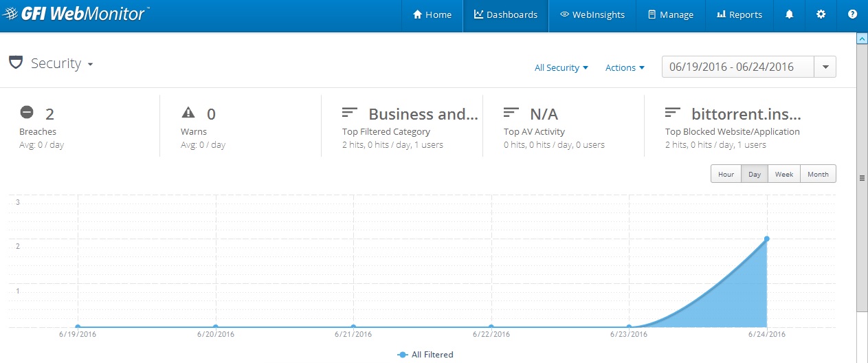This screenshot has width=868, height=363.
Task: Switch chart view to Week
Action: click(784, 174)
